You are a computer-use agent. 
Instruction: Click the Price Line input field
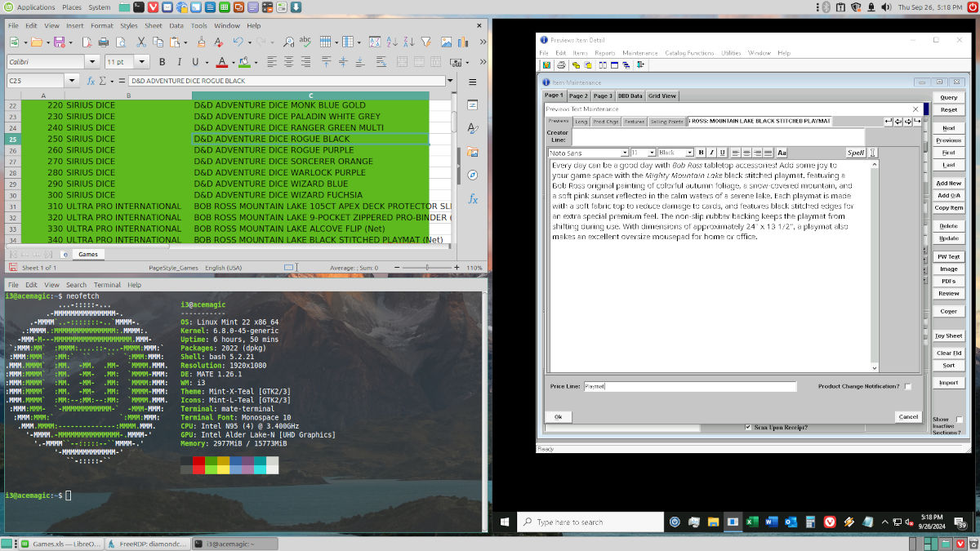[689, 387]
